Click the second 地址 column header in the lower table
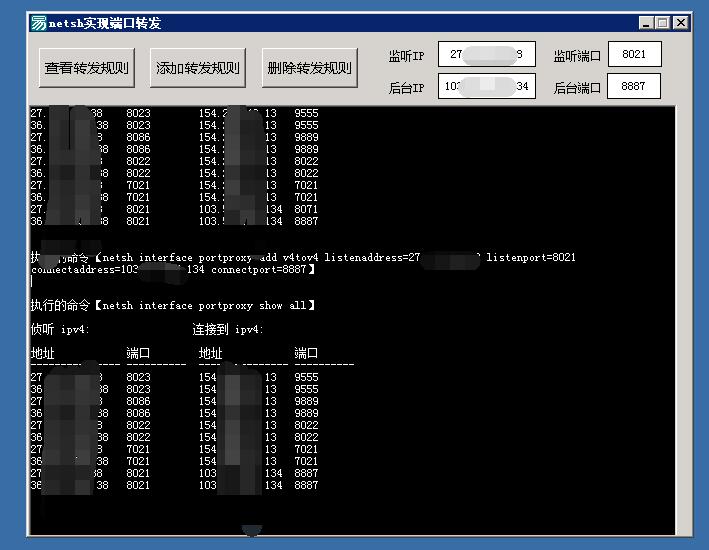Image resolution: width=709 pixels, height=550 pixels. [x=210, y=353]
